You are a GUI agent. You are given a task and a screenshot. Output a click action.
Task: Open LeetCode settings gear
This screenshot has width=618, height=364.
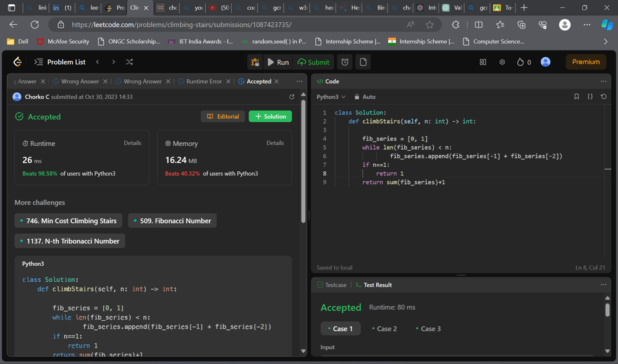[502, 62]
